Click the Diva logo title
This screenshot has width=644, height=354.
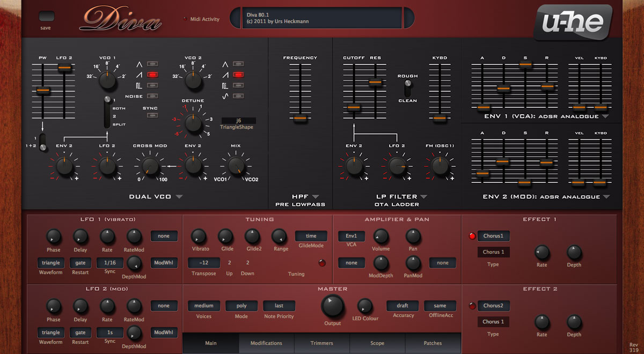(120, 19)
